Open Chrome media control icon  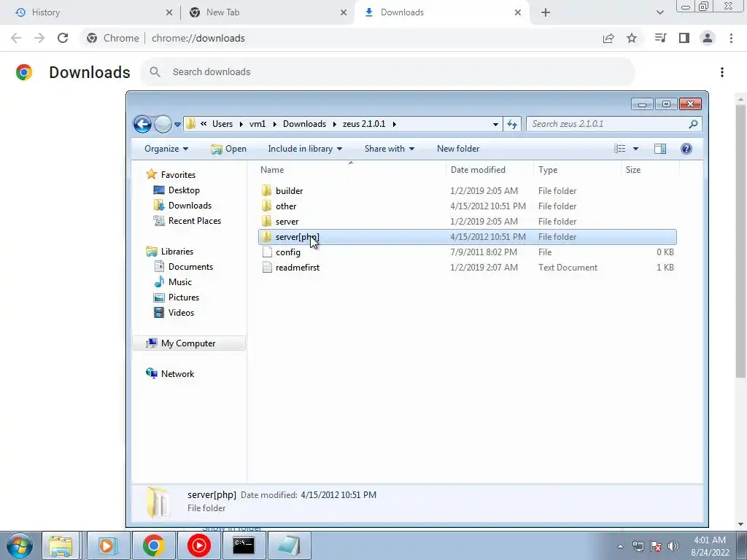[661, 38]
